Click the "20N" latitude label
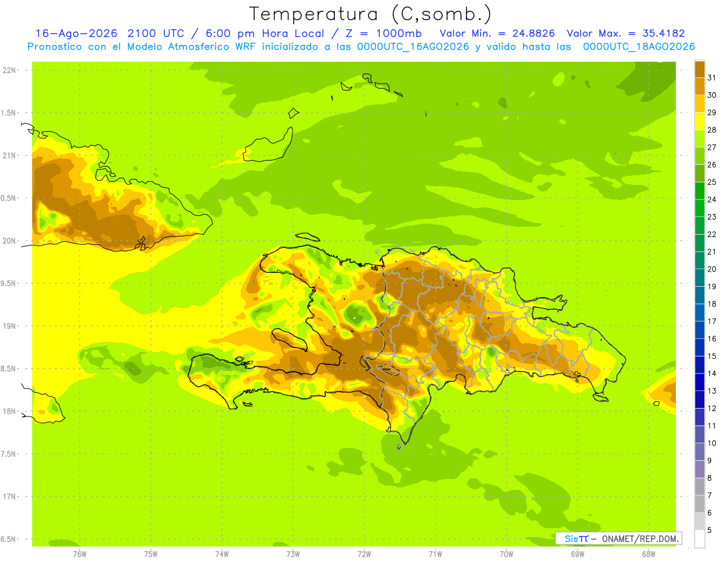Image resolution: width=728 pixels, height=562 pixels. coord(9,241)
